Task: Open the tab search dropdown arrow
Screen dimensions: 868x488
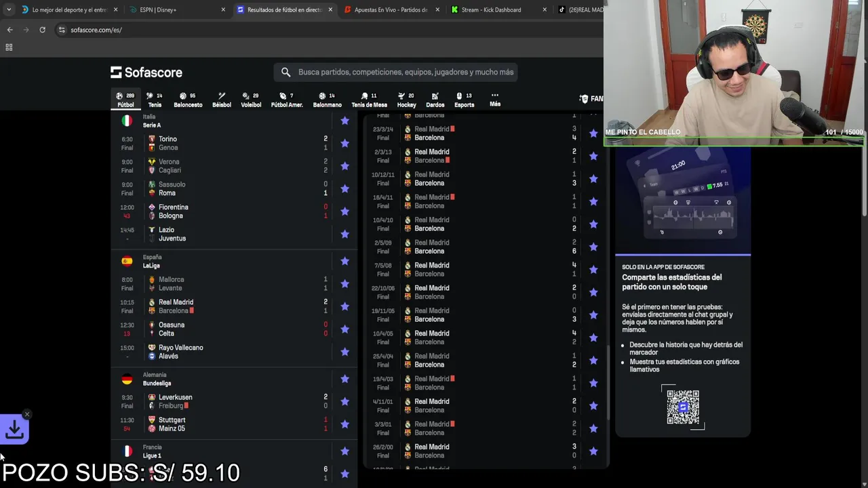Action: (x=8, y=9)
